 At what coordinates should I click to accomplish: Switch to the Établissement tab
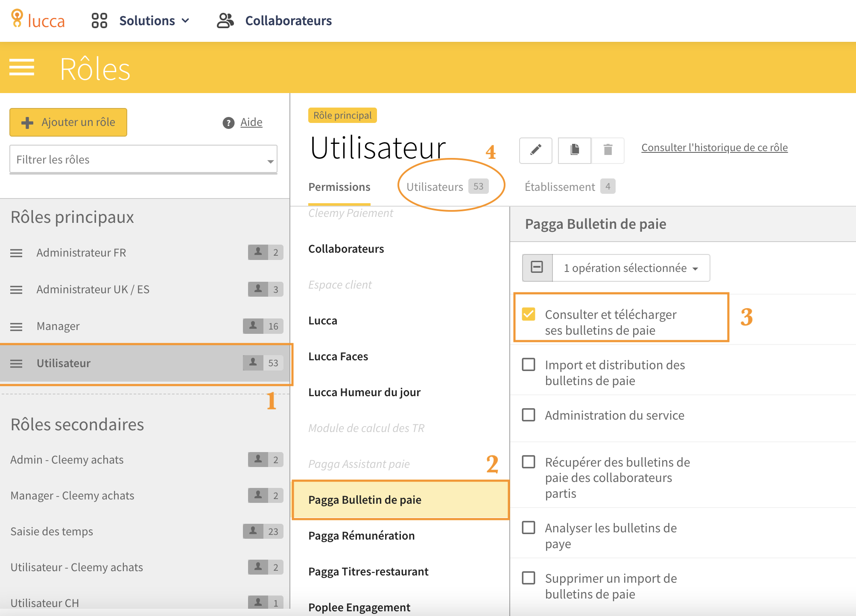tap(570, 187)
